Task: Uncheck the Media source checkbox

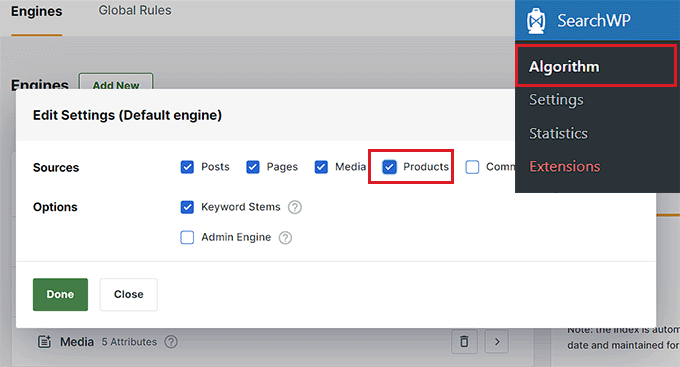Action: tap(321, 167)
